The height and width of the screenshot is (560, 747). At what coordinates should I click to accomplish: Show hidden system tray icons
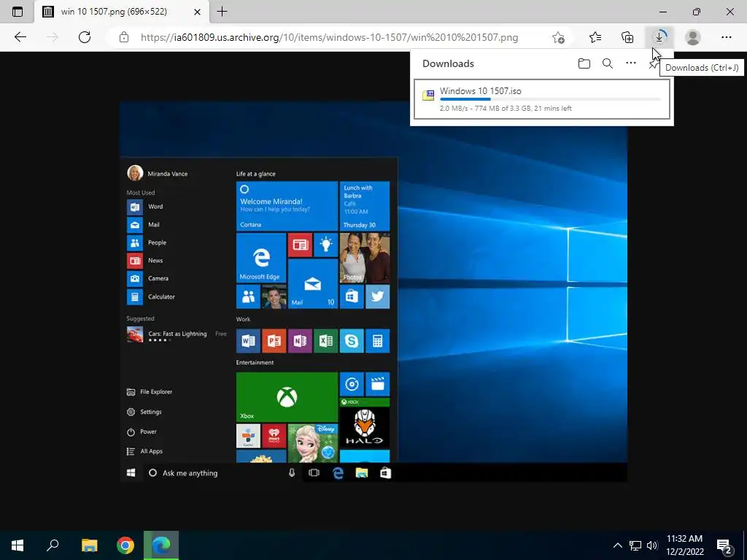617,545
